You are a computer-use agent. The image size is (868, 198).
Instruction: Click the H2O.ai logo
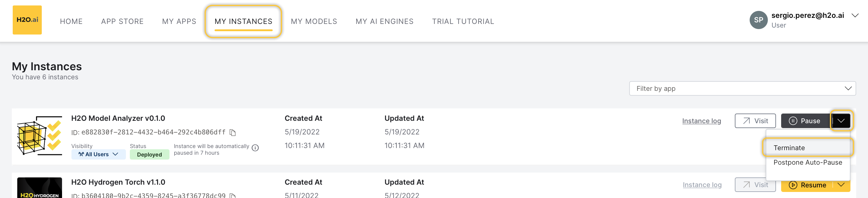pos(27,20)
